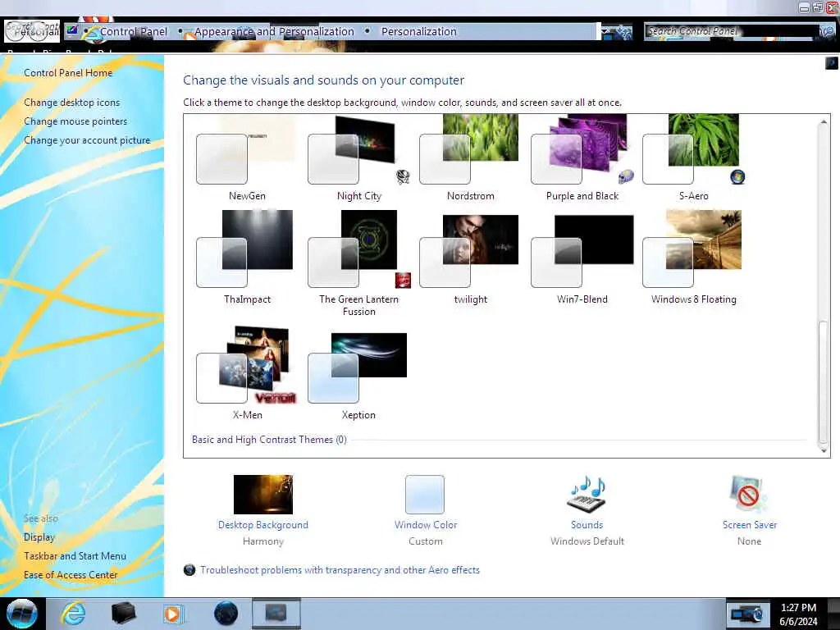The width and height of the screenshot is (840, 630).
Task: Select The Green Lantern Fussion theme
Action: click(x=358, y=262)
